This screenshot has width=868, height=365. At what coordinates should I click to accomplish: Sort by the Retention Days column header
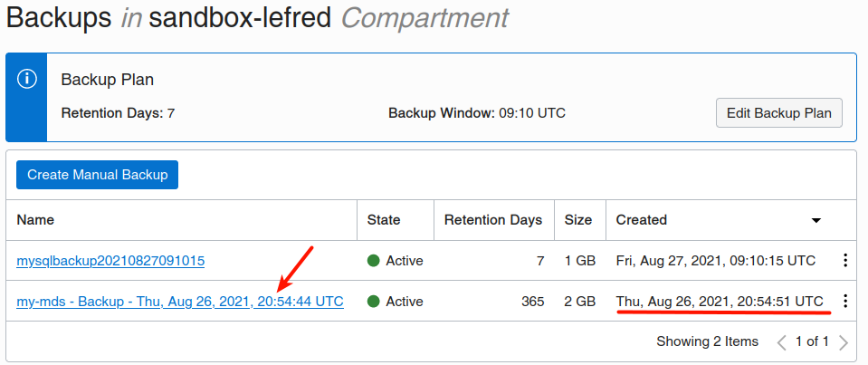[493, 220]
